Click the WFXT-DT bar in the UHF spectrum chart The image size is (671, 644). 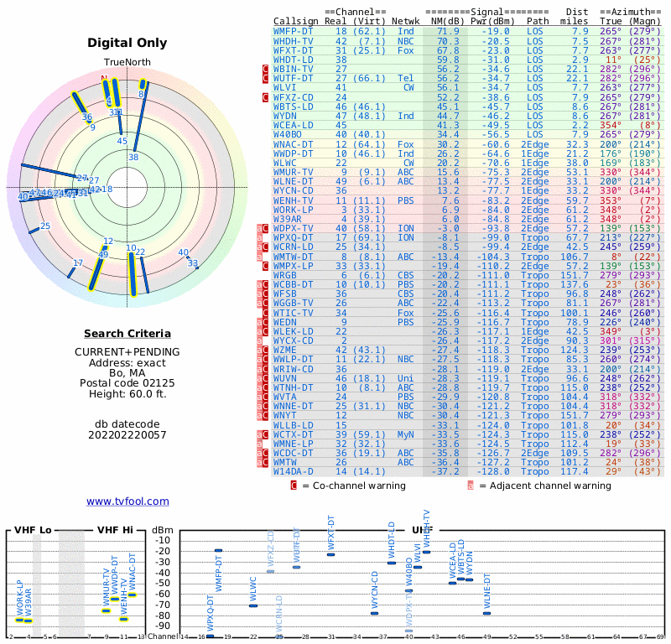[x=330, y=554]
